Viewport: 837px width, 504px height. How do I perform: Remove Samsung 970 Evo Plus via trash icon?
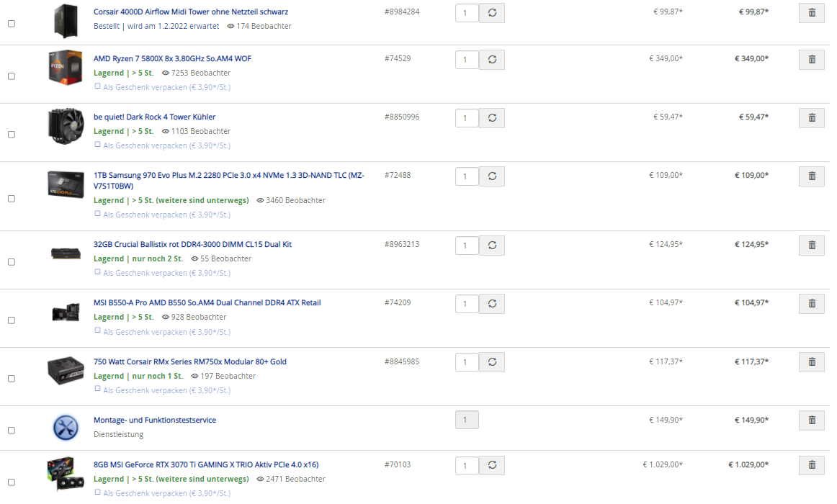(x=811, y=176)
